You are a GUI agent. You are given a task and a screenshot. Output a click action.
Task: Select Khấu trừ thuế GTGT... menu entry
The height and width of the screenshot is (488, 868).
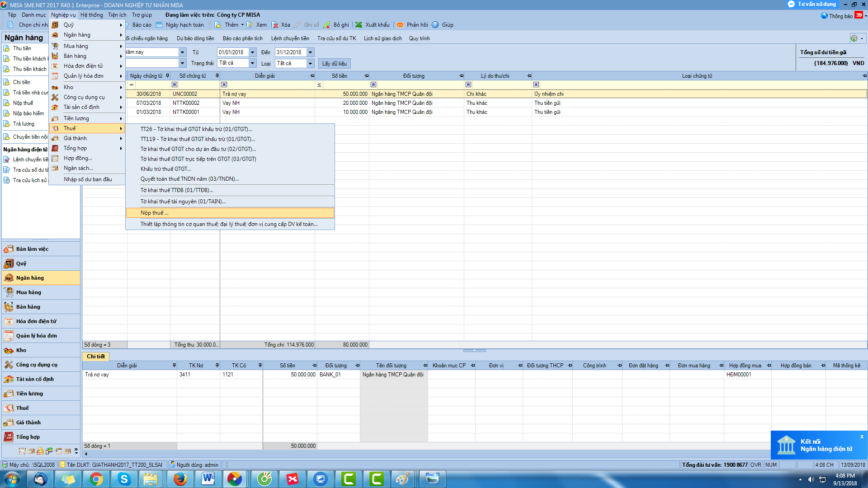pyautogui.click(x=230, y=169)
